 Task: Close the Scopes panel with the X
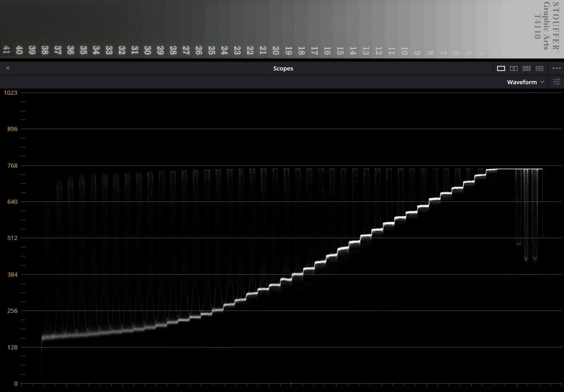click(x=7, y=68)
